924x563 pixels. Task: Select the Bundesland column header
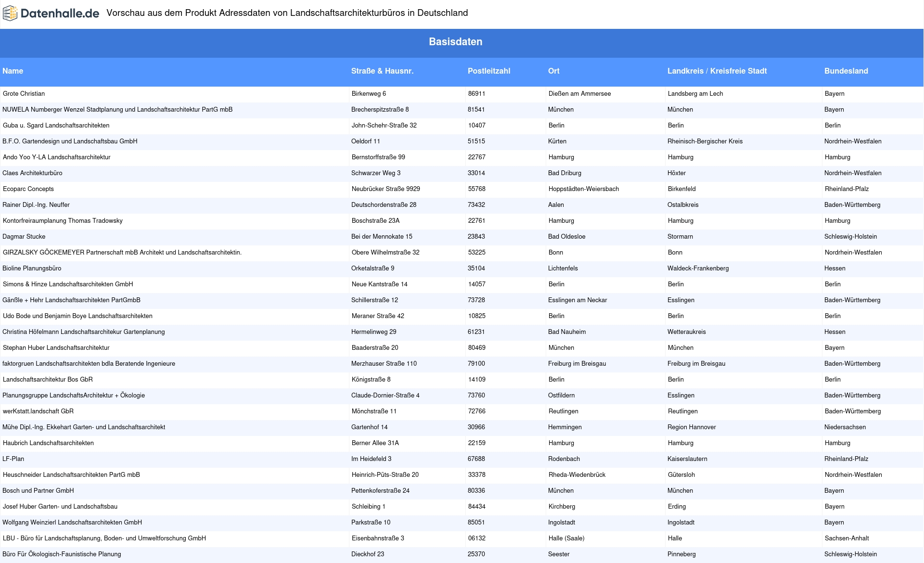point(846,71)
